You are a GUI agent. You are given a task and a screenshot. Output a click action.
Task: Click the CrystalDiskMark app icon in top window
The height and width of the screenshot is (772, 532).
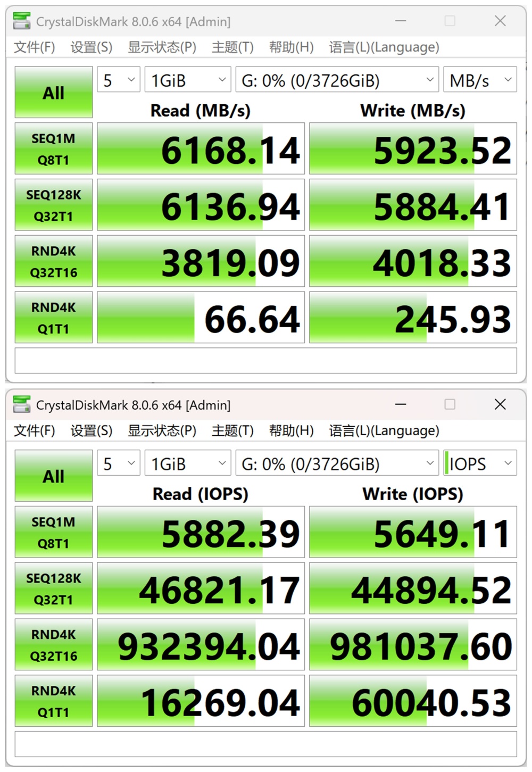point(22,21)
